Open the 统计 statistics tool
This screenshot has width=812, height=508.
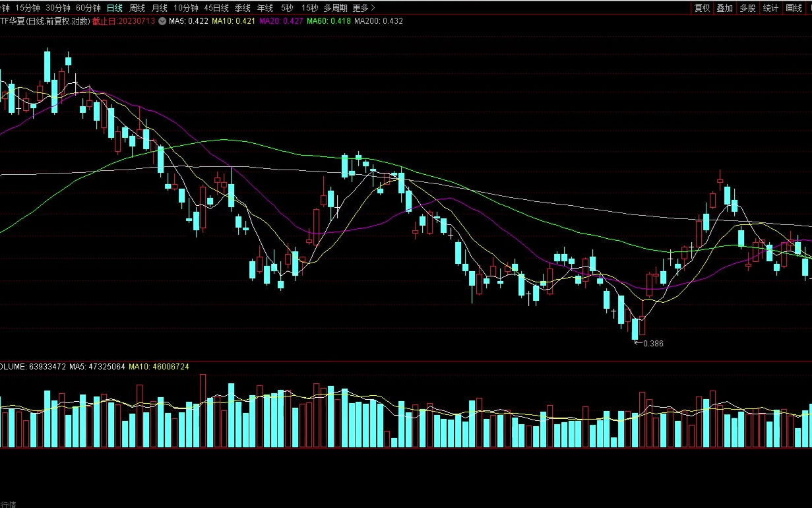click(x=770, y=8)
